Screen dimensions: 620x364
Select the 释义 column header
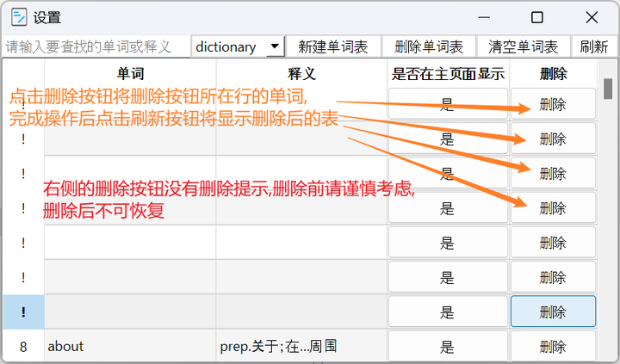301,74
